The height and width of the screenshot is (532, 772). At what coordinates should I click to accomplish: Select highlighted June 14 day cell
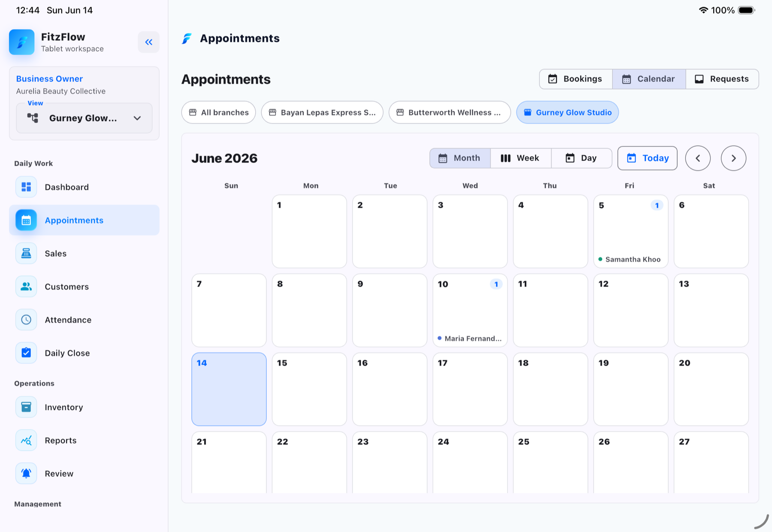(229, 389)
